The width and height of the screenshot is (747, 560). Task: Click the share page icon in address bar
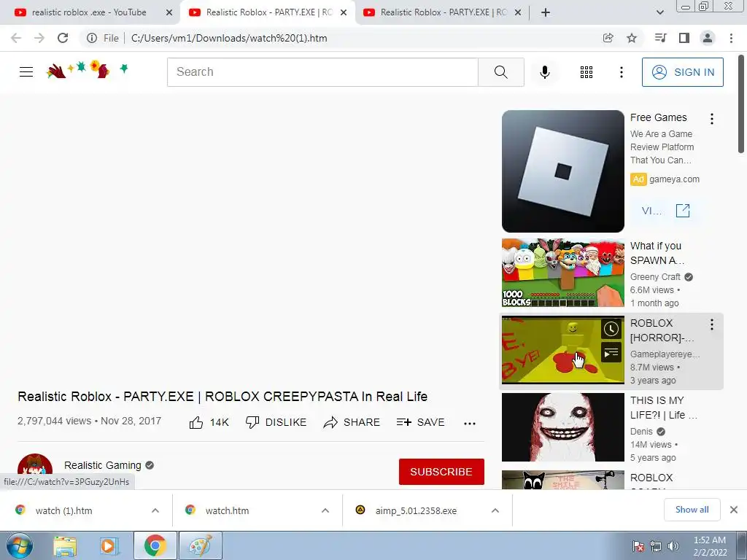point(608,38)
